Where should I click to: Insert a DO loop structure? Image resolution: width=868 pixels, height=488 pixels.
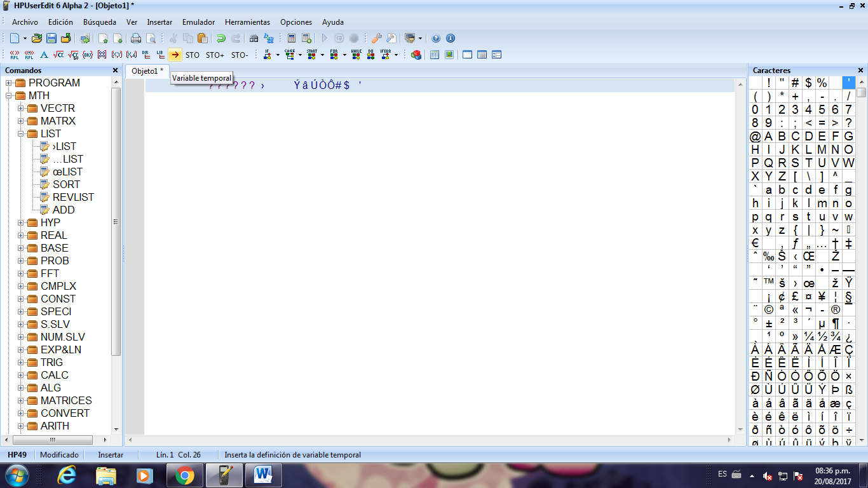click(x=371, y=55)
